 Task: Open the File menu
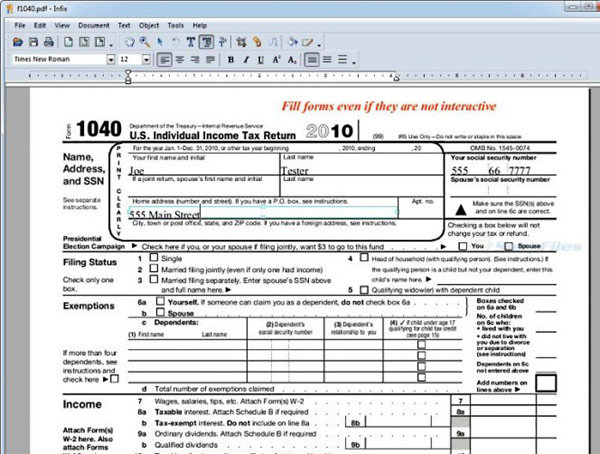pyautogui.click(x=20, y=25)
